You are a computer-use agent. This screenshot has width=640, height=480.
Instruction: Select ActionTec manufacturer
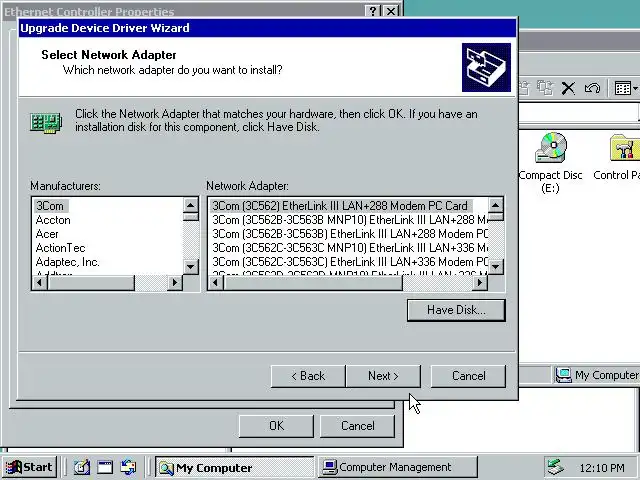[60, 248]
